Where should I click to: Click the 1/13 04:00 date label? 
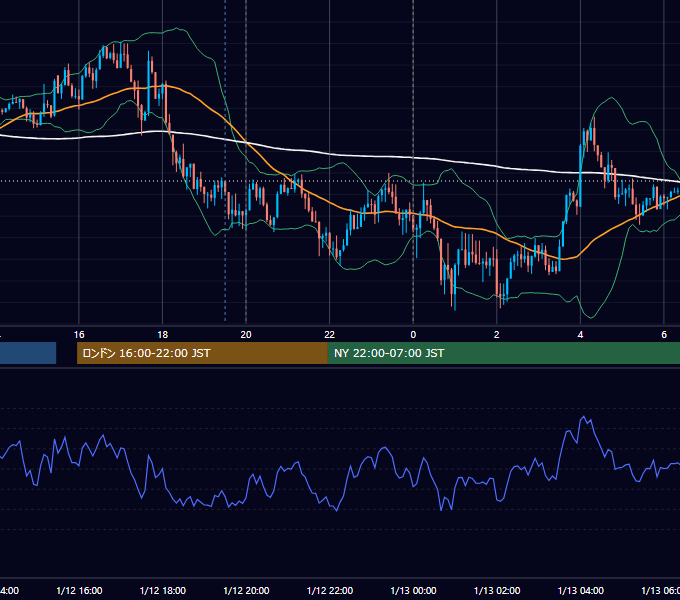point(581,590)
